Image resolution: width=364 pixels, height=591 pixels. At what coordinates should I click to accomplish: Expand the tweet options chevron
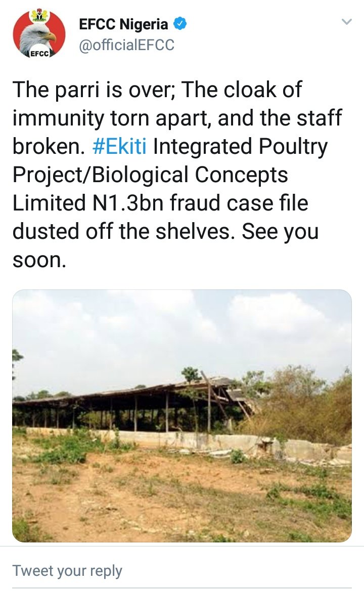click(x=346, y=22)
